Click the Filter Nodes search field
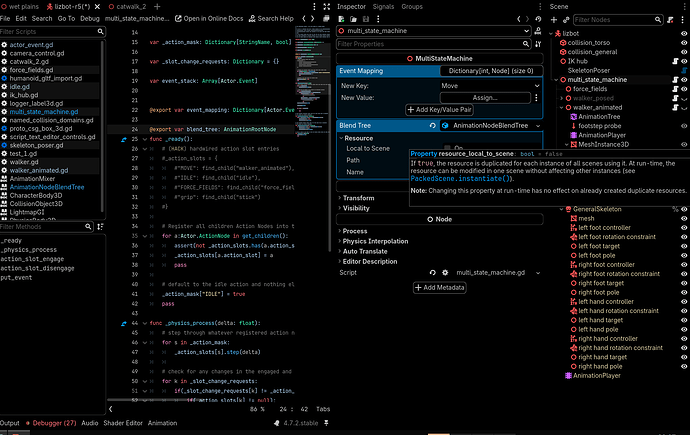This screenshot has height=435, width=690. pos(618,20)
